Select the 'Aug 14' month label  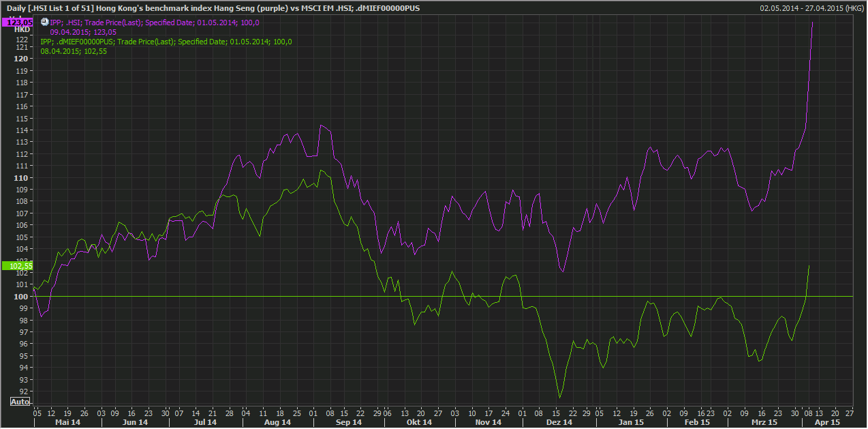(x=278, y=422)
